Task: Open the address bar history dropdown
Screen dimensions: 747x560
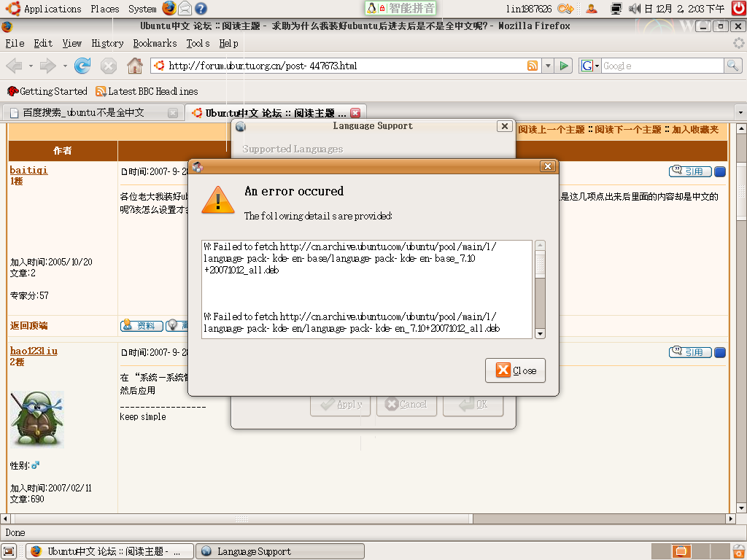Action: pos(548,66)
